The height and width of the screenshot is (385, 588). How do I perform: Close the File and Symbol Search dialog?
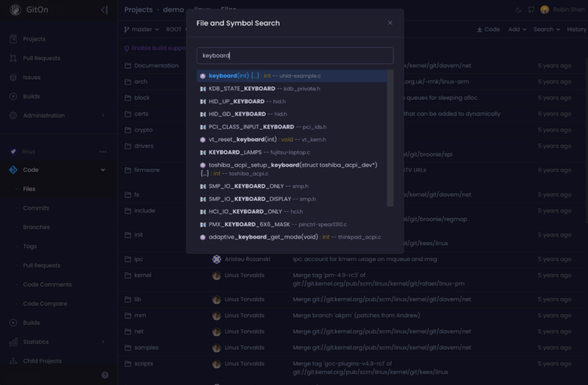pyautogui.click(x=390, y=23)
